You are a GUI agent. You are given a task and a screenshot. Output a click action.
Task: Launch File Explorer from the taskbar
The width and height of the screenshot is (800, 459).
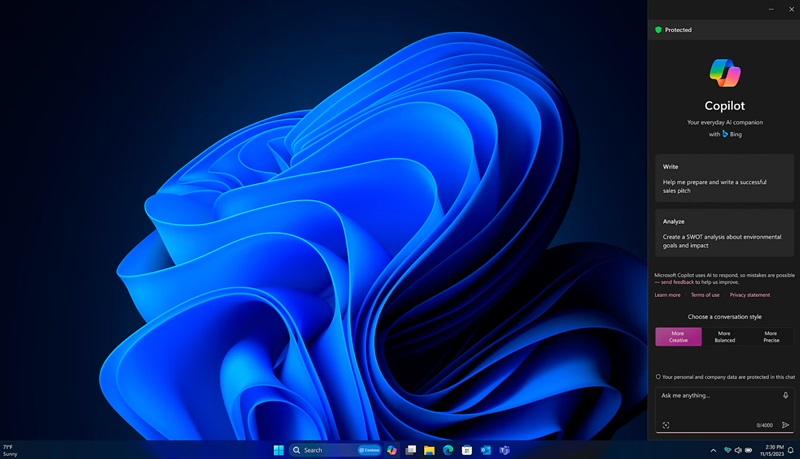429,450
